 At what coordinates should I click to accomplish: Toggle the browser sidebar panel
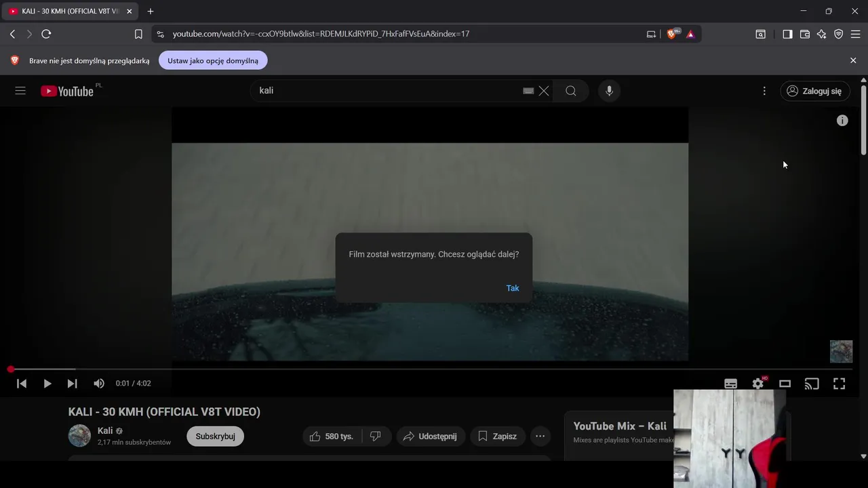pyautogui.click(x=787, y=34)
